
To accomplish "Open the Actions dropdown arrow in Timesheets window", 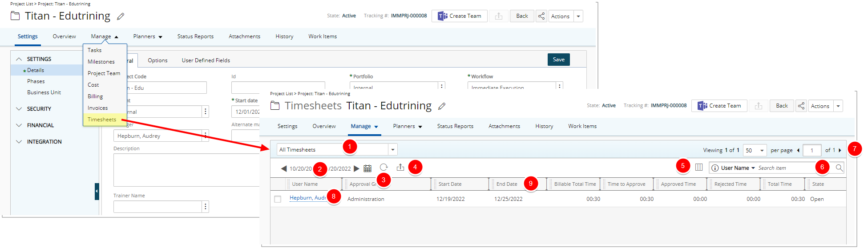I will 838,106.
